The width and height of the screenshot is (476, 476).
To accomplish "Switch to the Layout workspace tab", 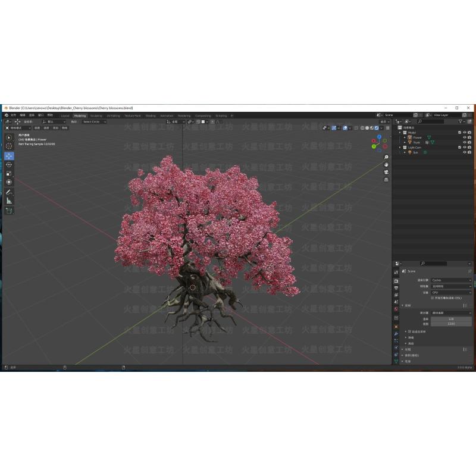I will pos(65,115).
